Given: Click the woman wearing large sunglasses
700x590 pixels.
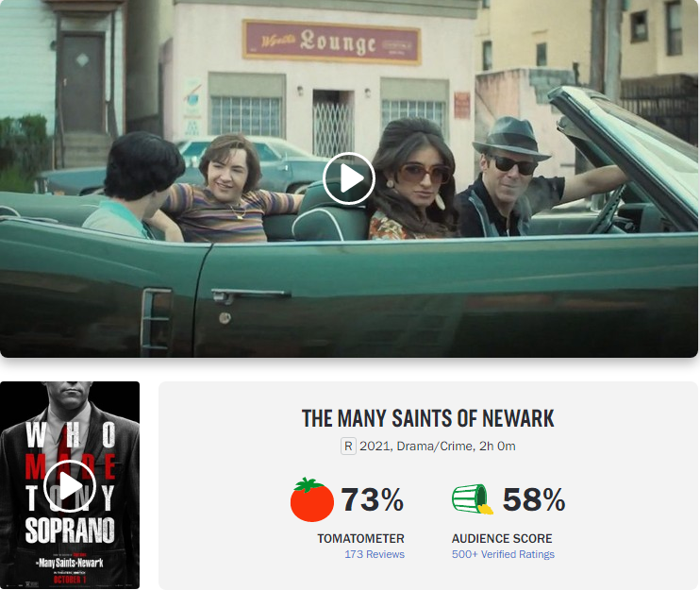Looking at the screenshot, I should point(413,178).
